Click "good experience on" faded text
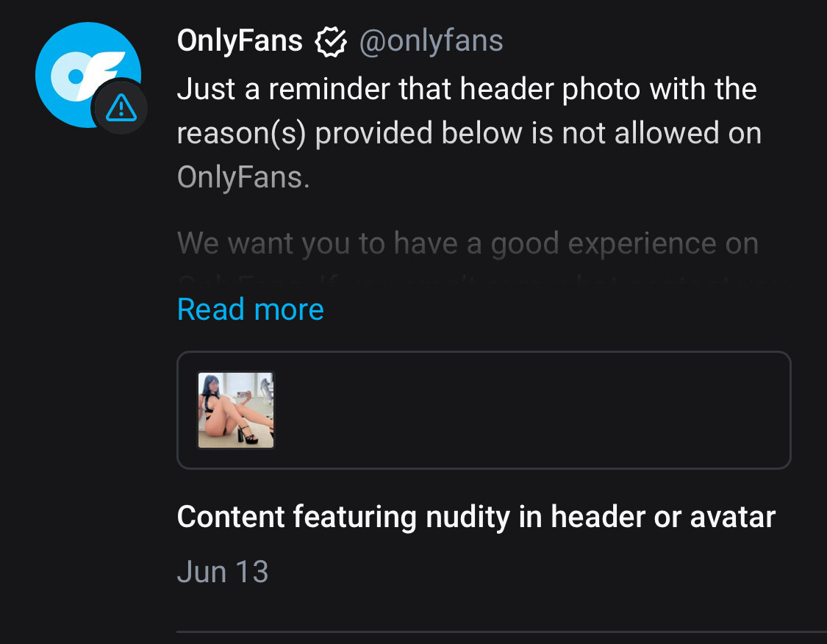827x644 pixels. 624,243
